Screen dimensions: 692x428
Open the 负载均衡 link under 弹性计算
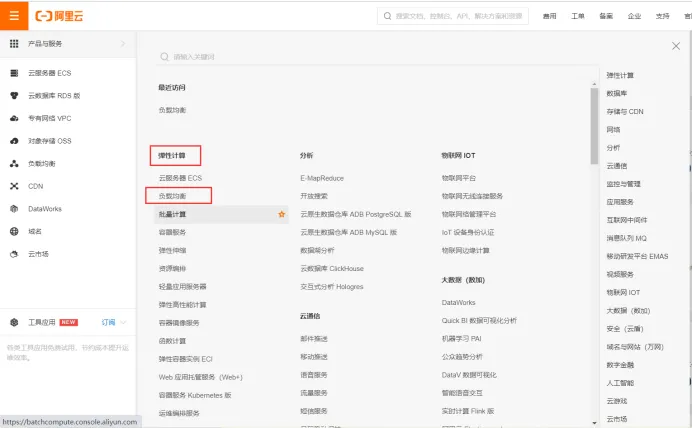click(172, 196)
